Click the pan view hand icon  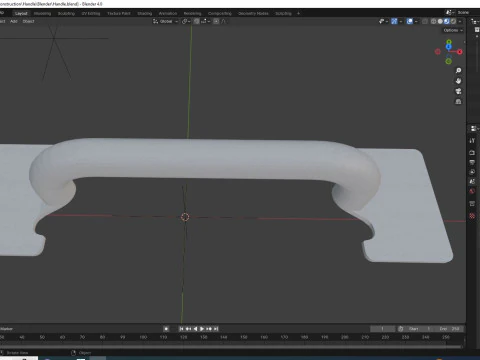coord(458,81)
